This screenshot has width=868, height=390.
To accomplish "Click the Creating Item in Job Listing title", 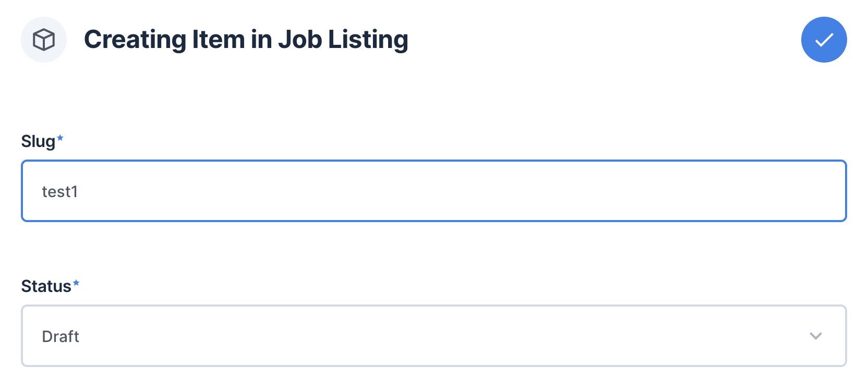I will tap(246, 39).
